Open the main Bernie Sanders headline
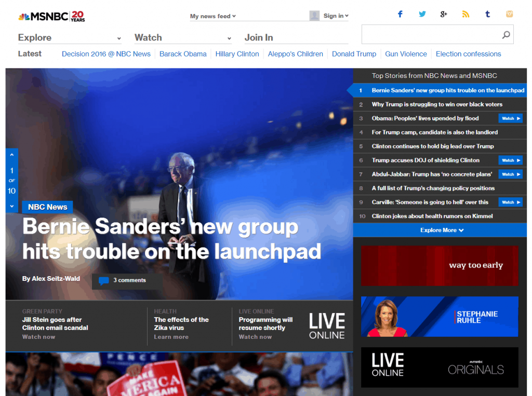This screenshot has width=532, height=396. tap(171, 239)
